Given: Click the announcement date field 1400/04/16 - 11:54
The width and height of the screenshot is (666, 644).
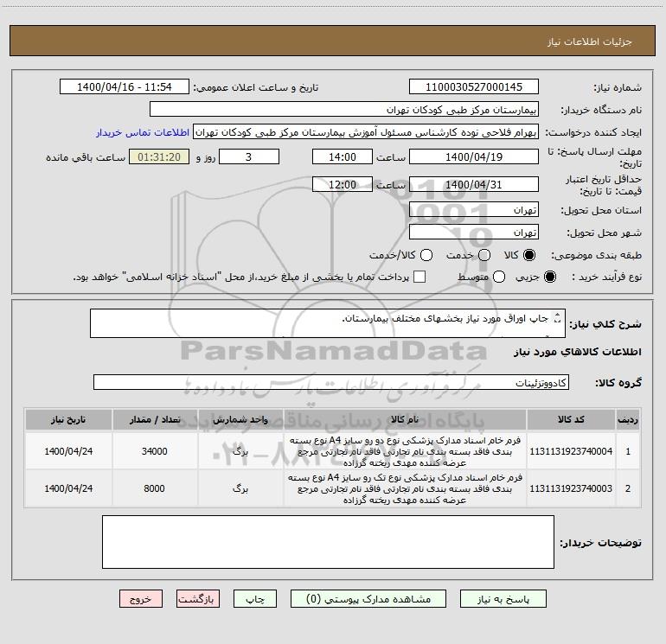Looking at the screenshot, I should point(125,86).
